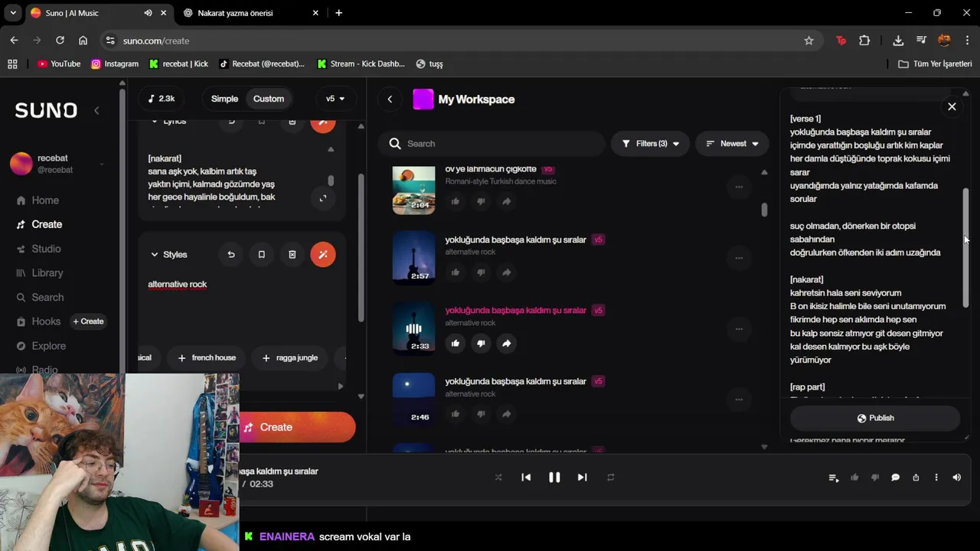The image size is (980, 551).
Task: Like the playing 2:33 song
Action: [x=456, y=344]
